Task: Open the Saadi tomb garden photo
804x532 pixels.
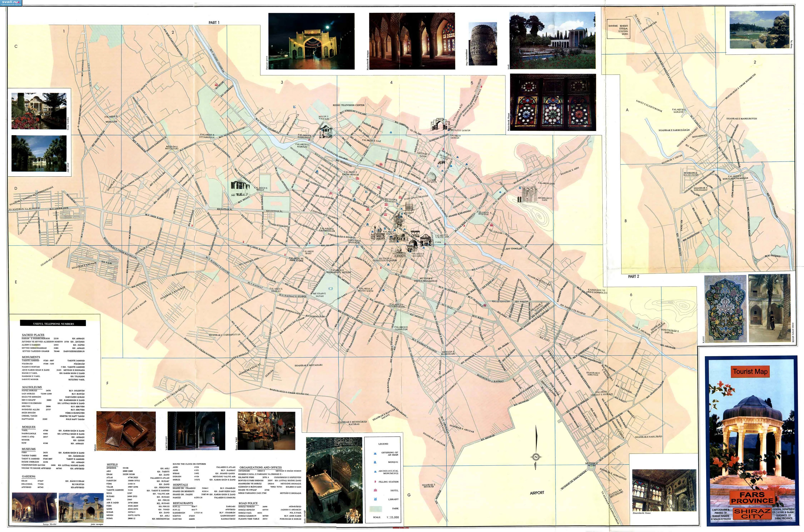Action: click(x=552, y=40)
